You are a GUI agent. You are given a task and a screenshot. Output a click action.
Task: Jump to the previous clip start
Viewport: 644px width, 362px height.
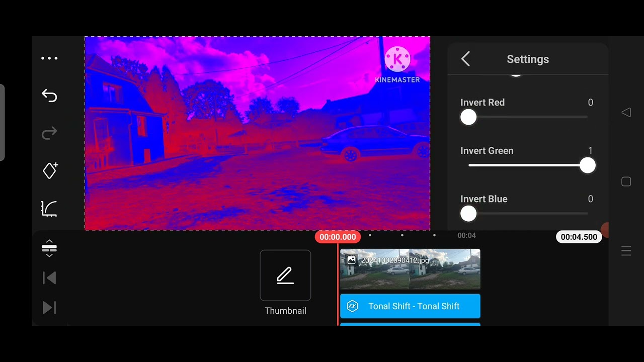[49, 278]
